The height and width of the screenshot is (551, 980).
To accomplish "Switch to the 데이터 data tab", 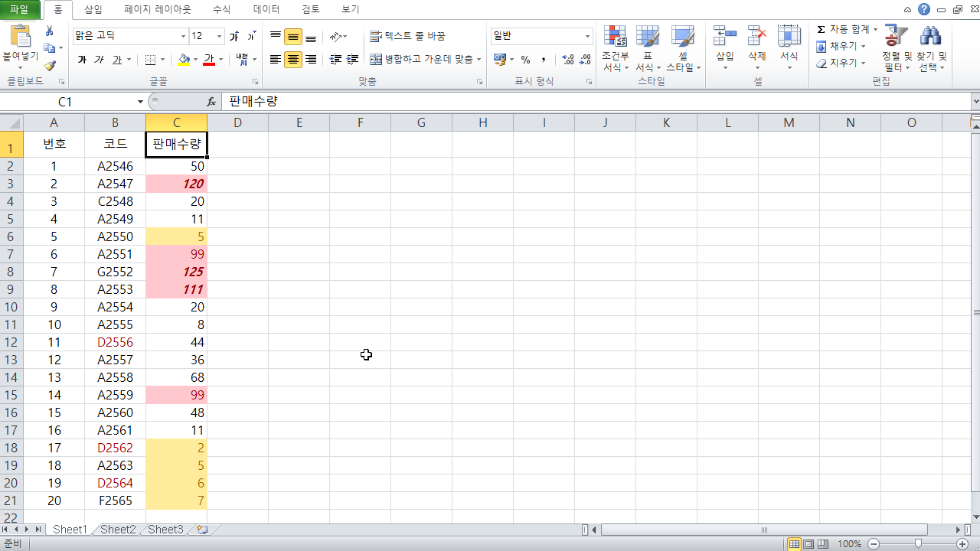I will 266,9.
